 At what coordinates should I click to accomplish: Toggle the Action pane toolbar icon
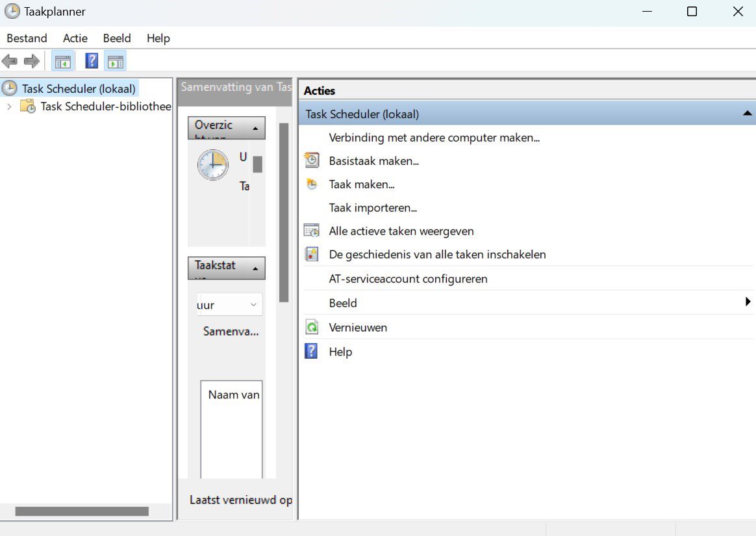click(x=115, y=62)
